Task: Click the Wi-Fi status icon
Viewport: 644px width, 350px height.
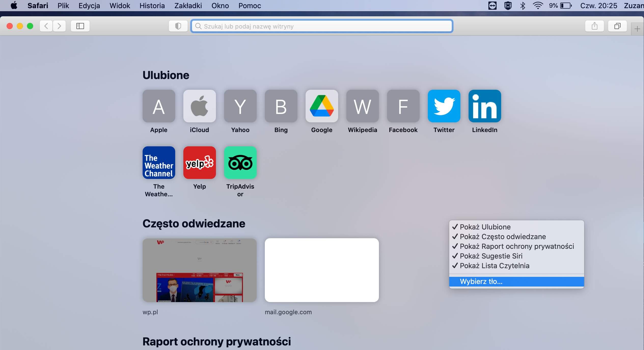Action: pos(538,6)
